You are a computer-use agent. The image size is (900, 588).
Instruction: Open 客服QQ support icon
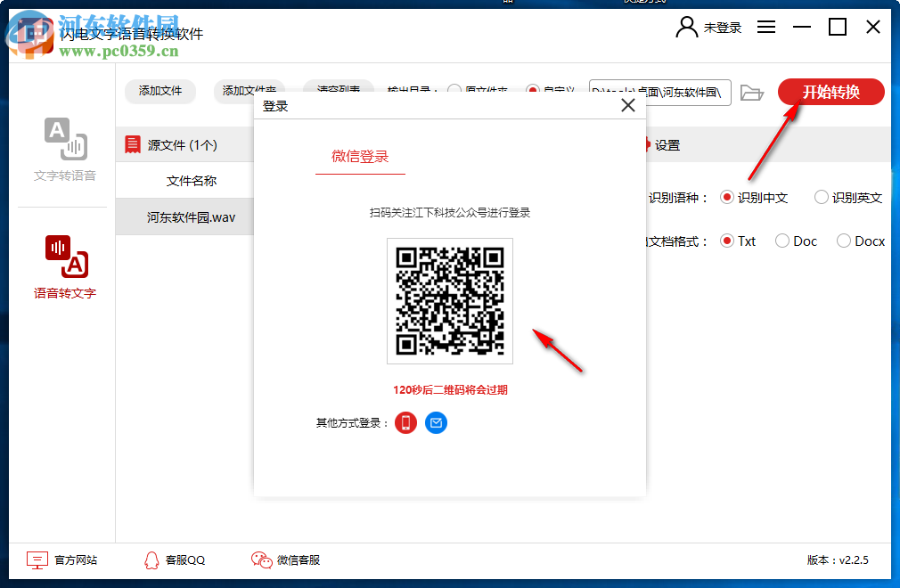(x=151, y=559)
